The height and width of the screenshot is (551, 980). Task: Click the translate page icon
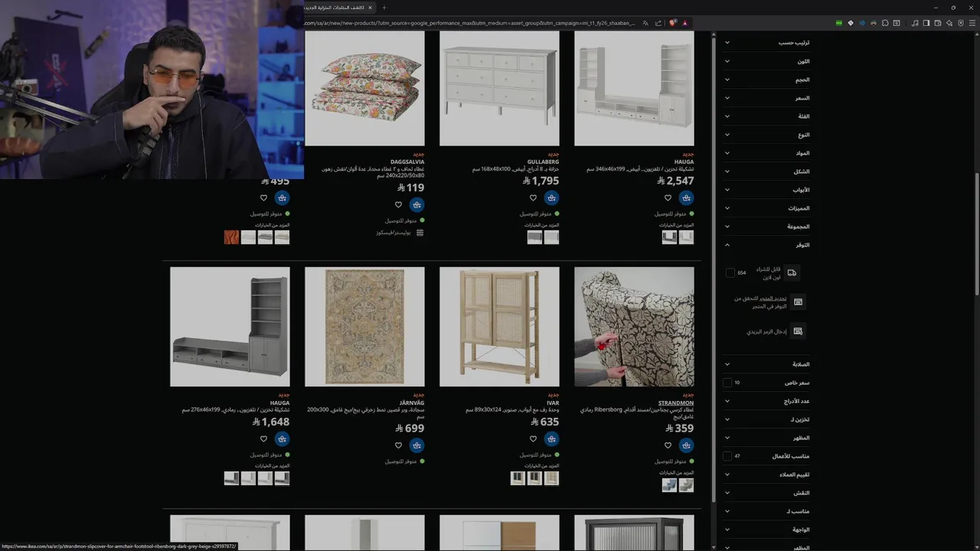click(x=645, y=23)
